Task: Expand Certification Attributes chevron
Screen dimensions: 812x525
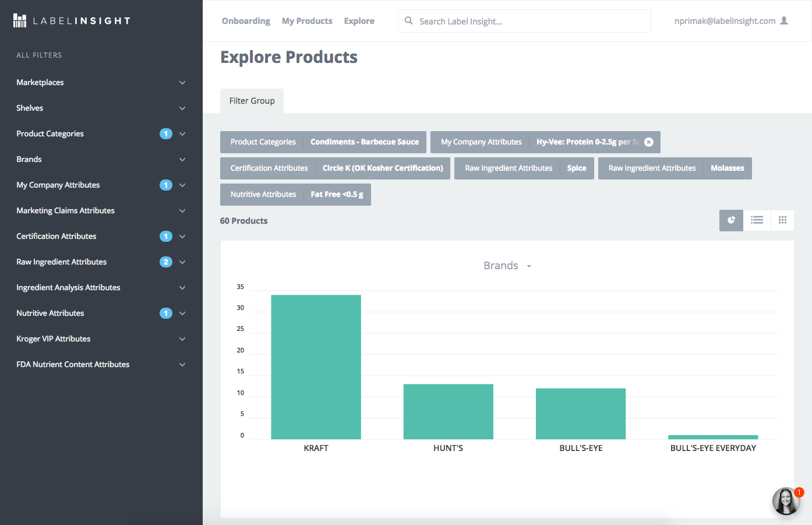Action: click(182, 237)
